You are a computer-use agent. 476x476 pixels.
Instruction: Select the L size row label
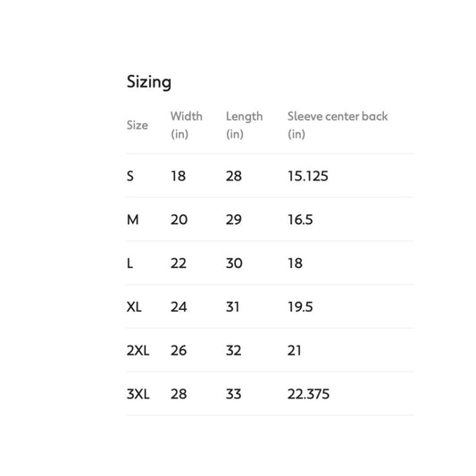tap(129, 263)
